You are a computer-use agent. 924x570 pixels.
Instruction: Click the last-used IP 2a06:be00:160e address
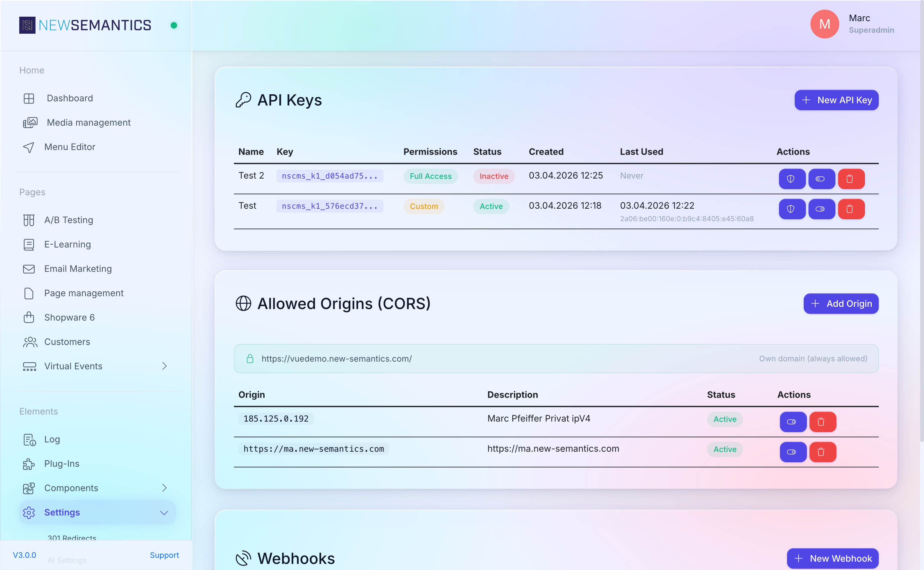pyautogui.click(x=686, y=219)
